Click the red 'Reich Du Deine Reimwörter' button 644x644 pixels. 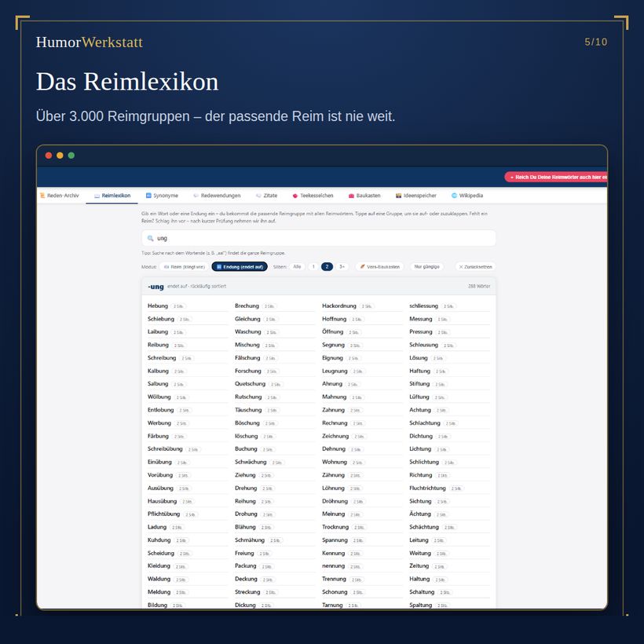point(556,177)
